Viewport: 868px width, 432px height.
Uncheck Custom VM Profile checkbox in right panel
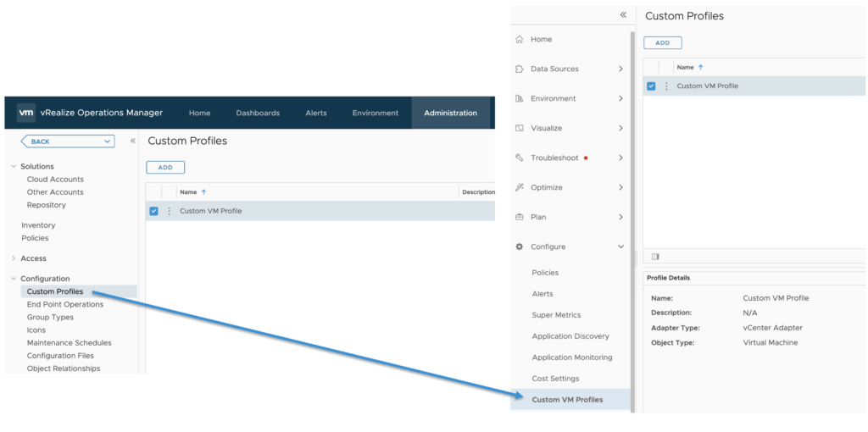coord(651,86)
